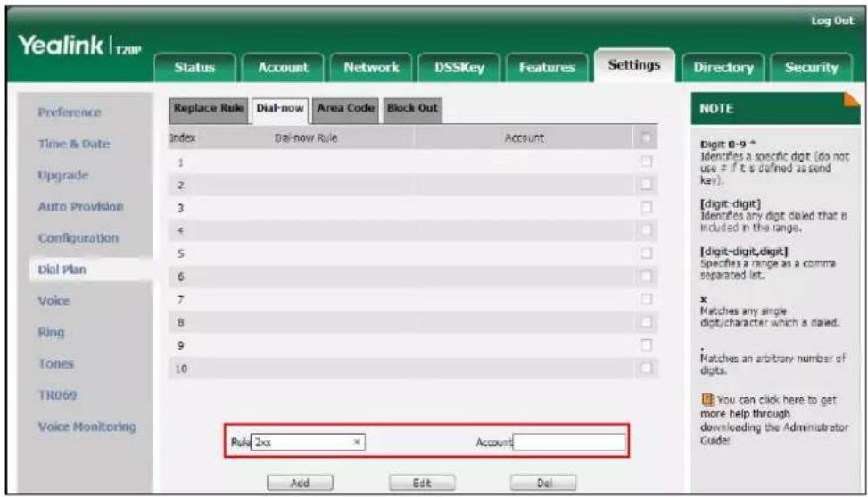Check the box for rule index 8
The image size is (868, 497).
click(646, 322)
